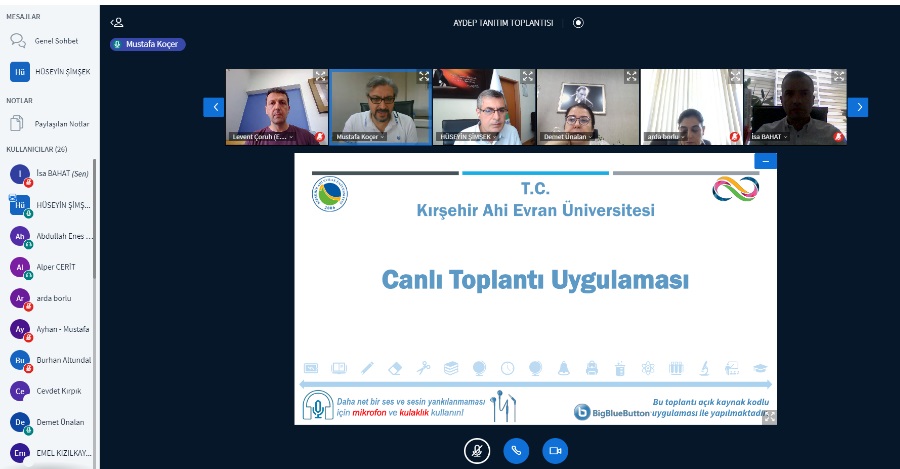Make presentation fullscreen icon
This screenshot has height=469, width=900.
pyautogui.click(x=770, y=417)
